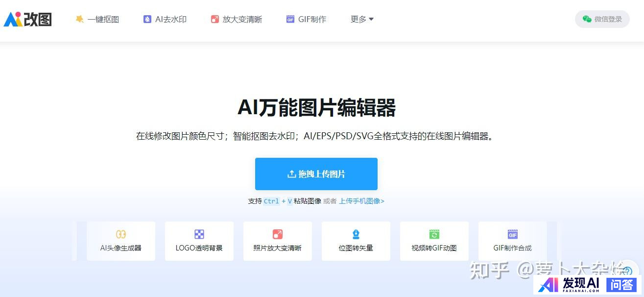
Task: Click the blue 问答 badge
Action: click(x=621, y=284)
